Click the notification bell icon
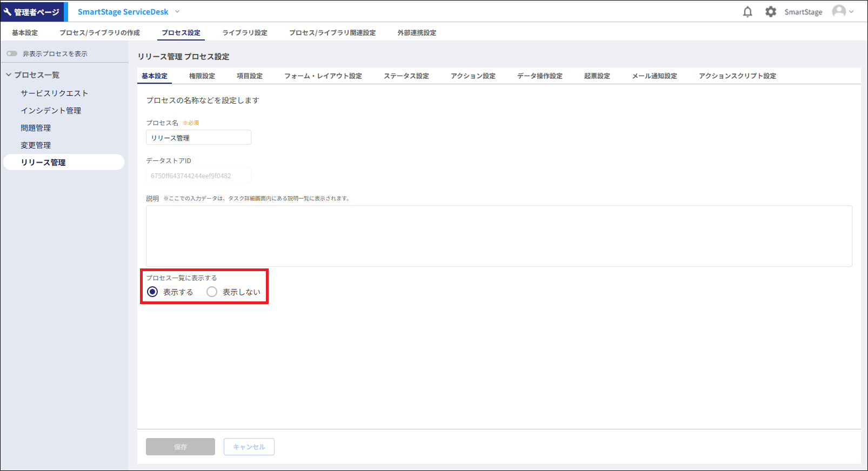 pos(747,12)
